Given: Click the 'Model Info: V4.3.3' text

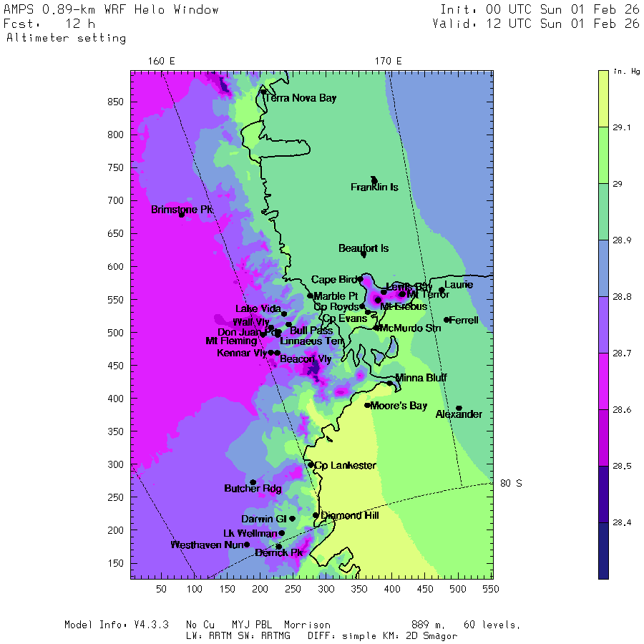Looking at the screenshot, I should (x=117, y=625).
